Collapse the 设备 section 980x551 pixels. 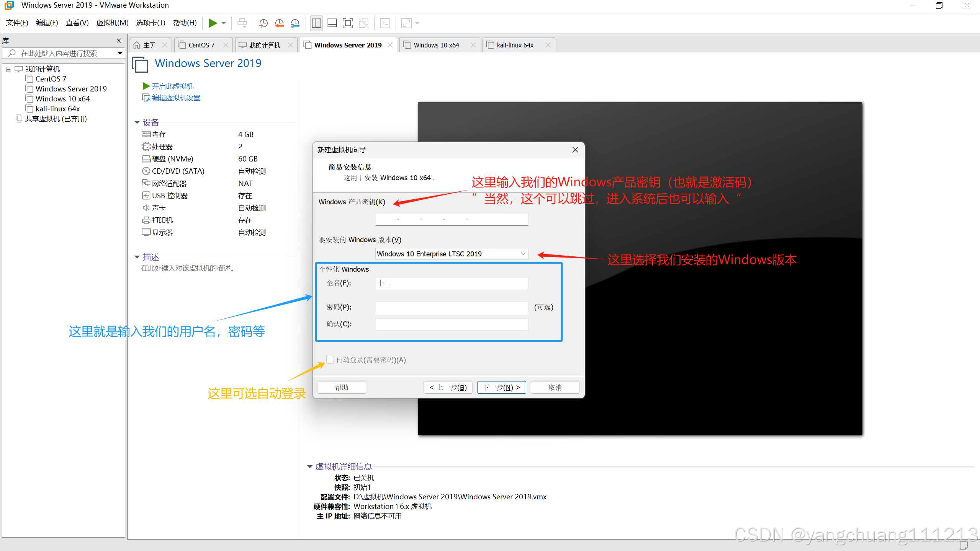click(x=137, y=122)
